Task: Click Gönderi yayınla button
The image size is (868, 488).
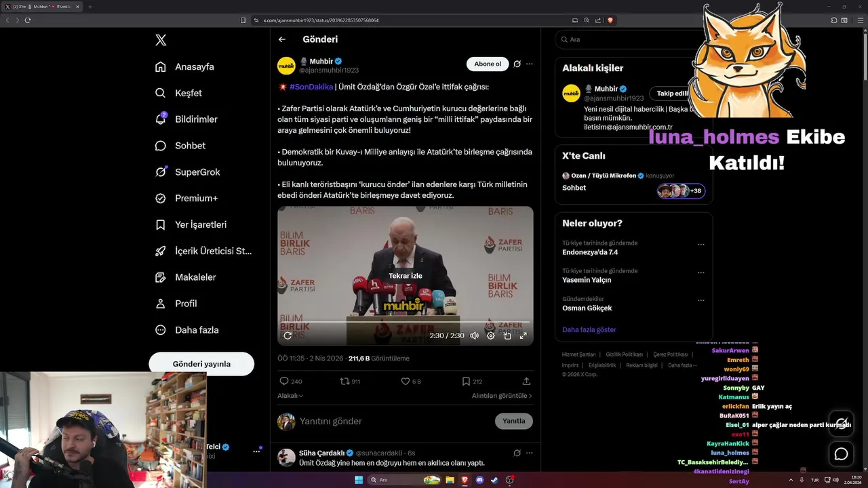Action: (201, 364)
